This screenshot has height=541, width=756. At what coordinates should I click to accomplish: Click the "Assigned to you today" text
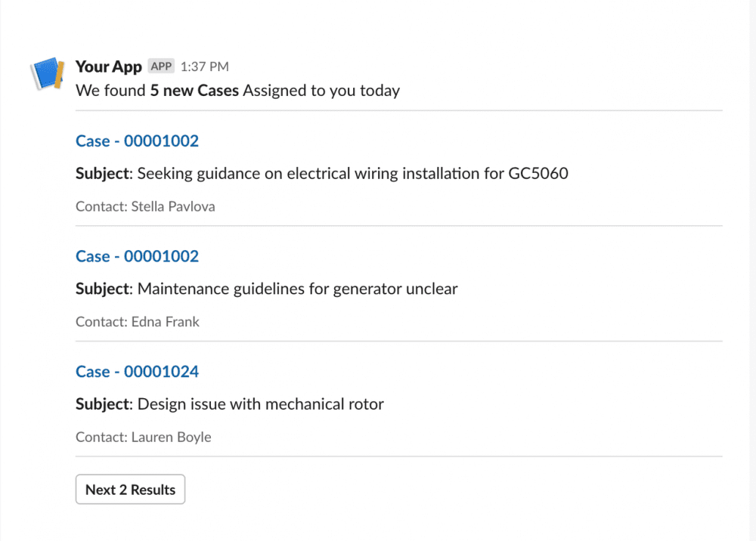[321, 91]
